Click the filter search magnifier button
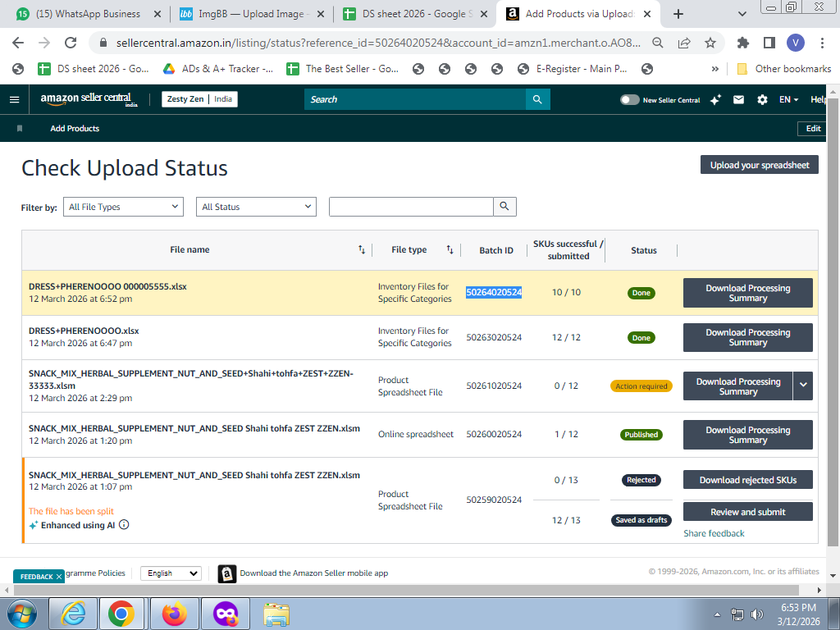840x630 pixels. [x=504, y=206]
